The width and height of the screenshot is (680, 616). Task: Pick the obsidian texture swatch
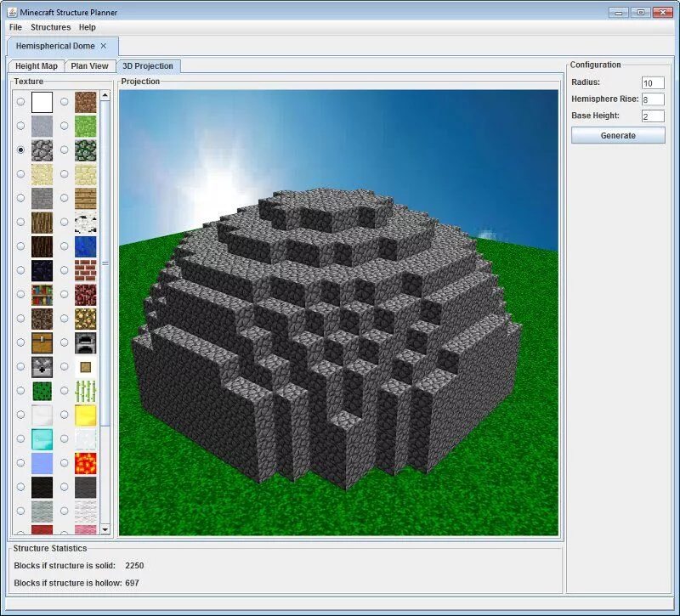(42, 270)
